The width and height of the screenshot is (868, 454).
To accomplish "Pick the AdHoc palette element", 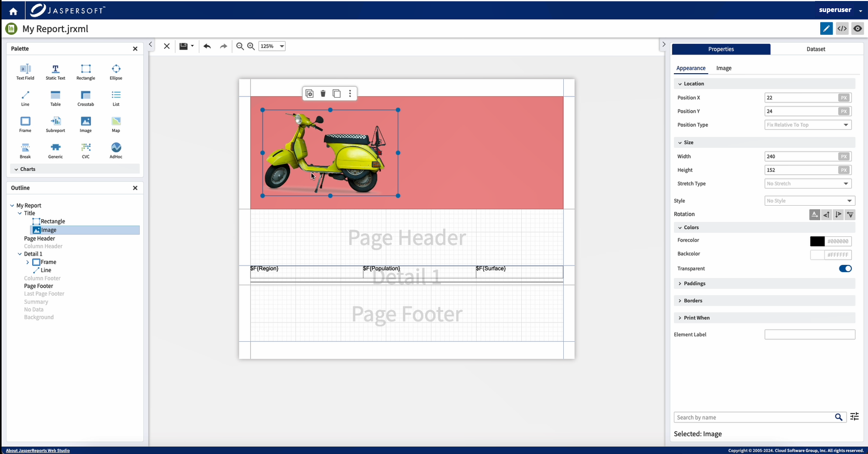I will [116, 151].
